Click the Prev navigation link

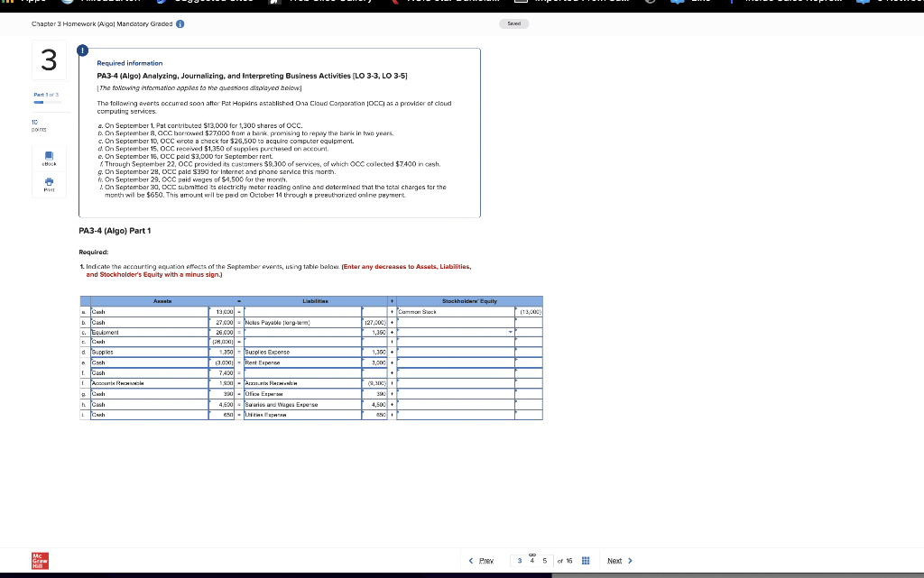pos(485,560)
